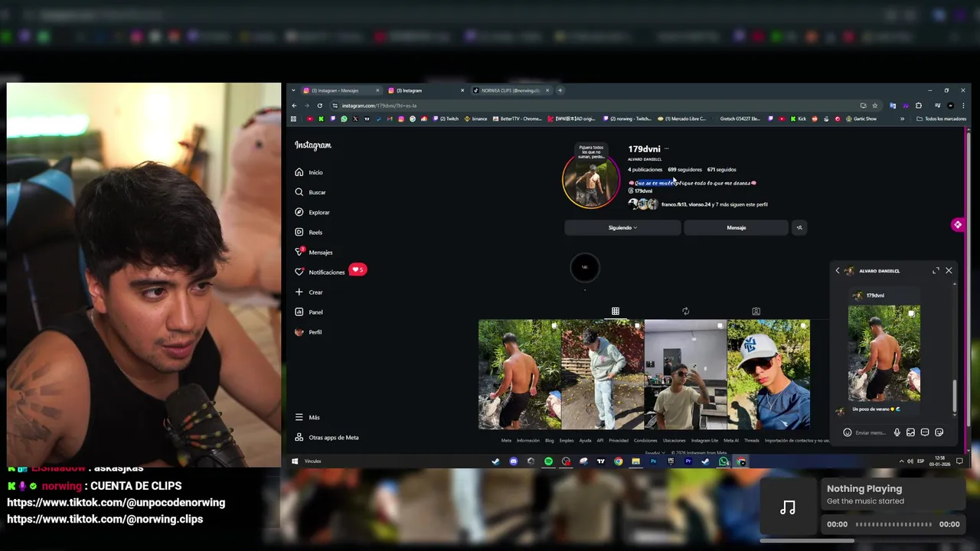Open the shirtless garden post thumbnail
The height and width of the screenshot is (551, 980).
point(520,374)
